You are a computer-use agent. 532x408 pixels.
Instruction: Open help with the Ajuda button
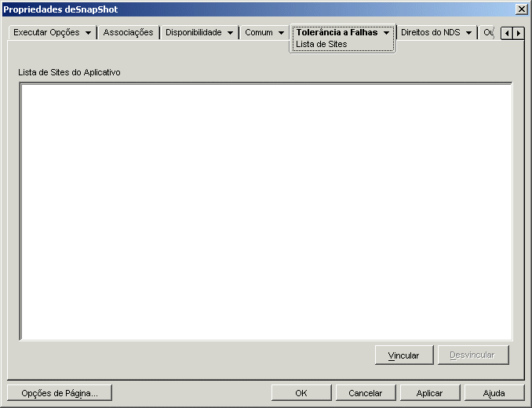pyautogui.click(x=494, y=393)
